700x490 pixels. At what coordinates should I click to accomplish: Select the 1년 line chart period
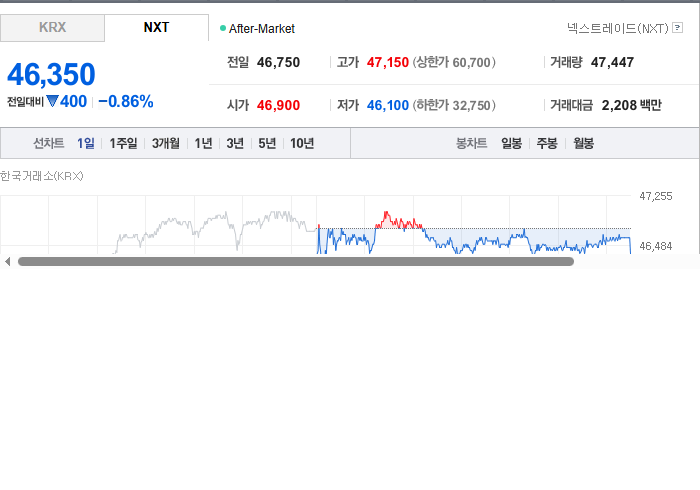pos(203,143)
